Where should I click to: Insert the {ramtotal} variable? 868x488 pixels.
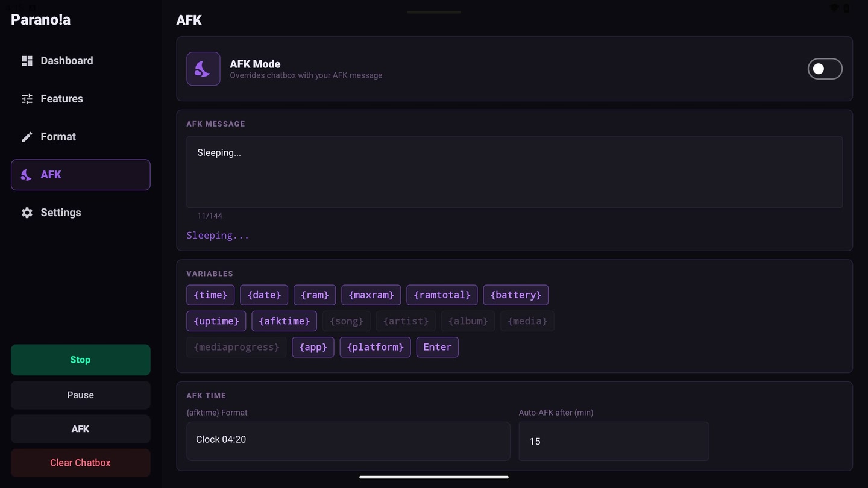pyautogui.click(x=442, y=295)
